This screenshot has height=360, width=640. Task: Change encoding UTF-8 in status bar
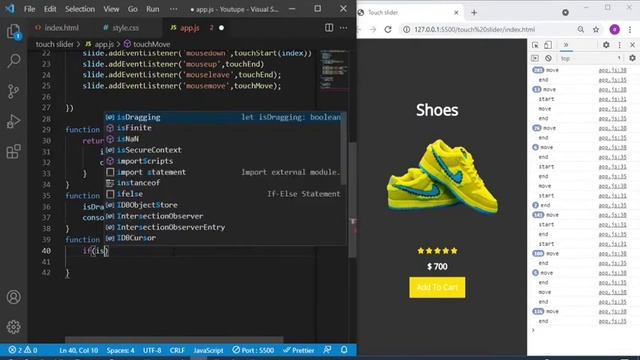[x=152, y=350]
